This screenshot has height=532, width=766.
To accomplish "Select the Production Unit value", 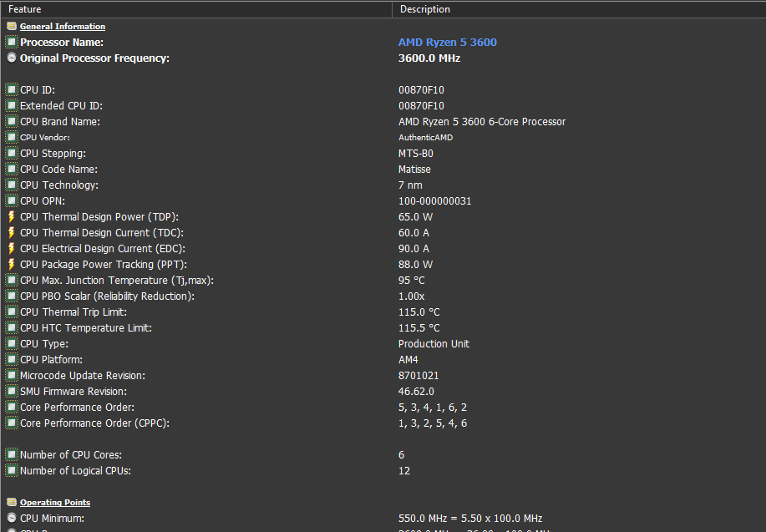I will click(x=434, y=344).
